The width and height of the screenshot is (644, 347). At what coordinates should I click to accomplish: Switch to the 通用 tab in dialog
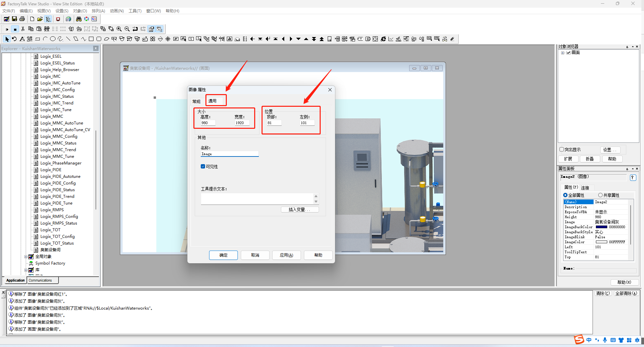click(x=213, y=101)
